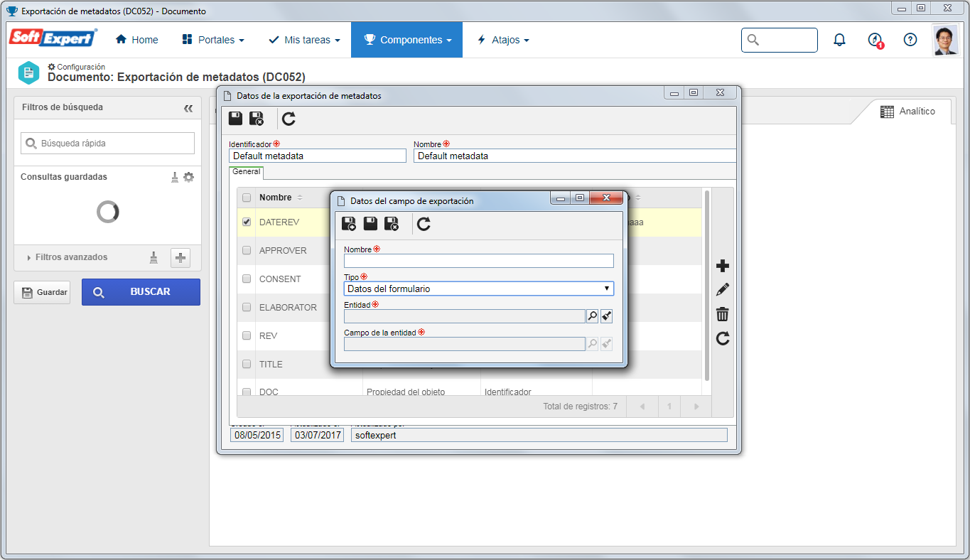Click the top header search box

click(x=780, y=40)
